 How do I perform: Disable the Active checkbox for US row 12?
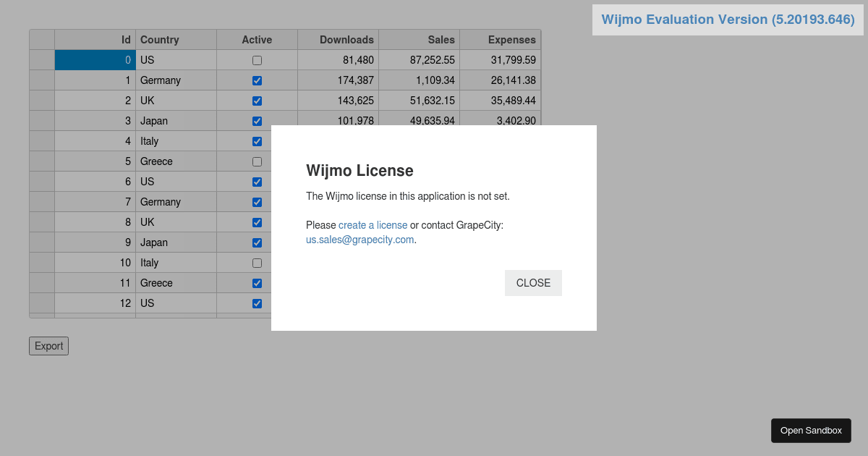[257, 303]
